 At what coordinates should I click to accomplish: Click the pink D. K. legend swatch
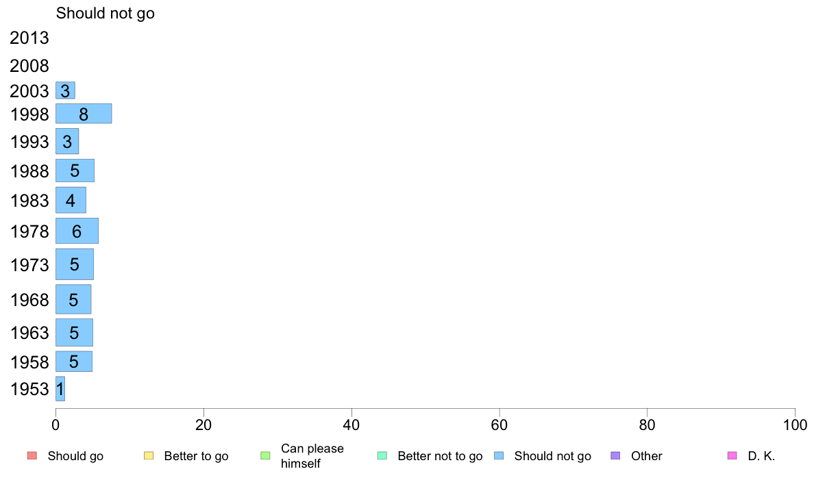tap(732, 456)
